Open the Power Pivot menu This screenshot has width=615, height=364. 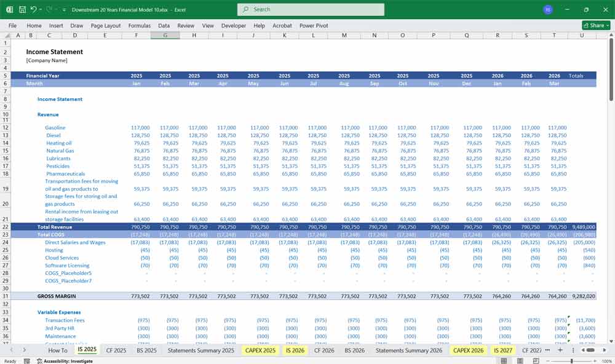(314, 26)
